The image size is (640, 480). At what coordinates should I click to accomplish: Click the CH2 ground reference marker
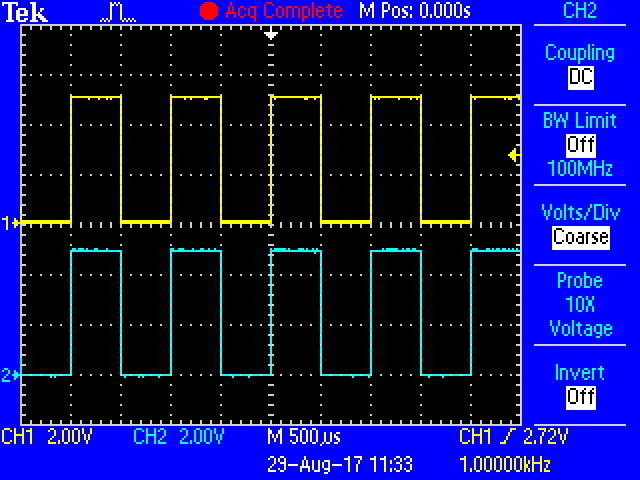(10, 375)
